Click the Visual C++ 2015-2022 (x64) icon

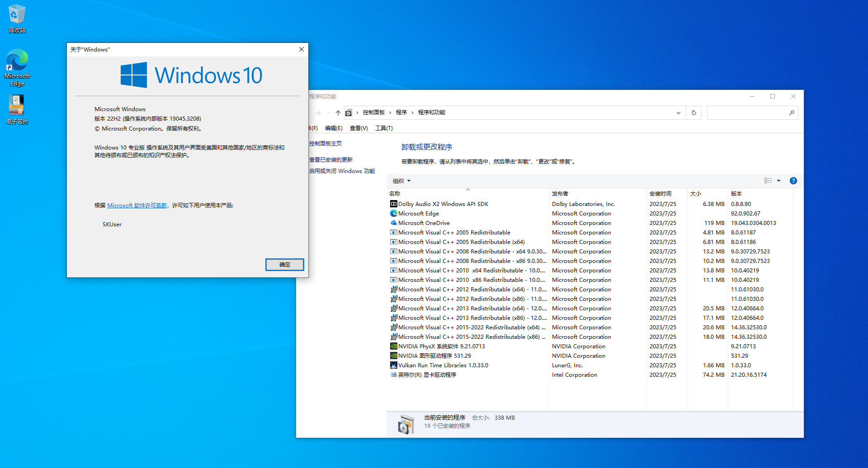[394, 328]
